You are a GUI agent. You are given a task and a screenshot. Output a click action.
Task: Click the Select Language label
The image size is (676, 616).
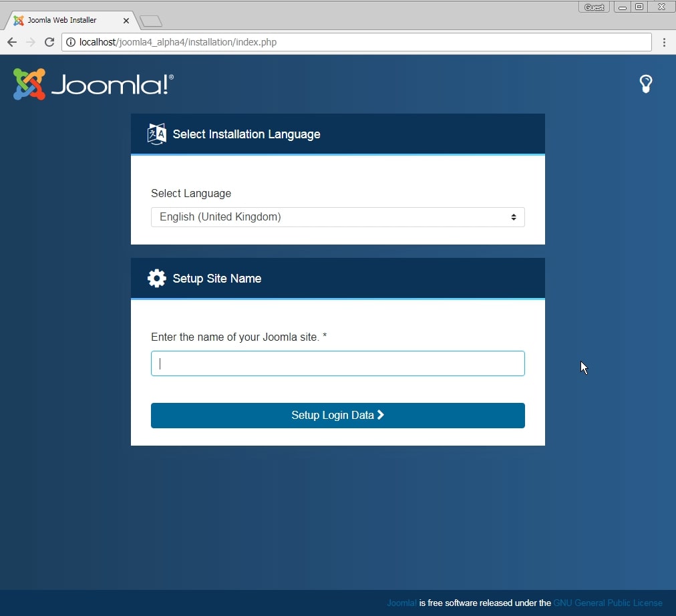[191, 193]
